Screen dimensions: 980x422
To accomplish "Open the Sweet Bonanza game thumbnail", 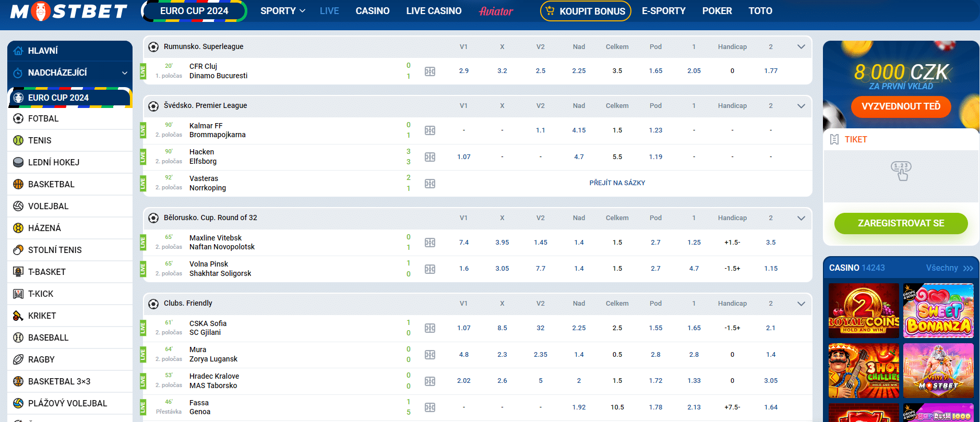I will click(x=938, y=311).
